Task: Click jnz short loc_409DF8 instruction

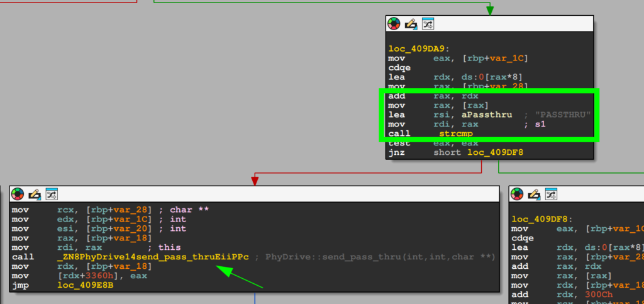Action: click(x=456, y=153)
